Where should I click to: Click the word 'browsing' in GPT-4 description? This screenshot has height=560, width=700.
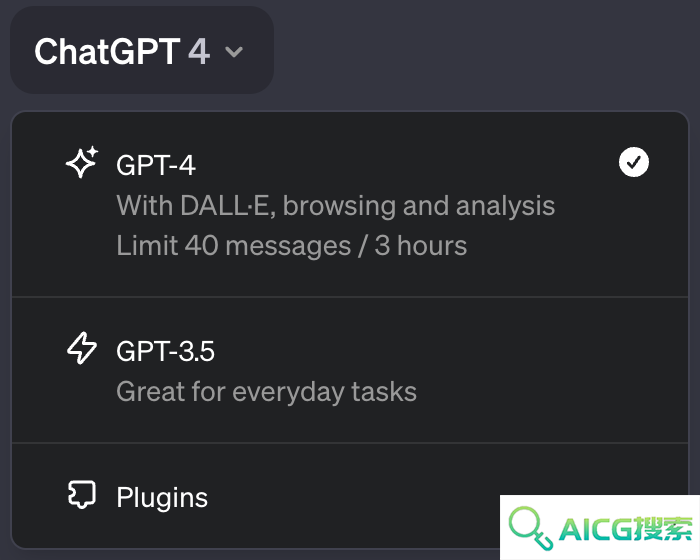(x=339, y=207)
